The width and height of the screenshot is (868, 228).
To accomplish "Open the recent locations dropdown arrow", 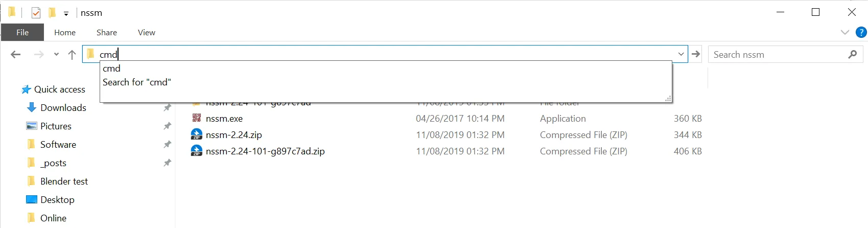I will pyautogui.click(x=56, y=55).
